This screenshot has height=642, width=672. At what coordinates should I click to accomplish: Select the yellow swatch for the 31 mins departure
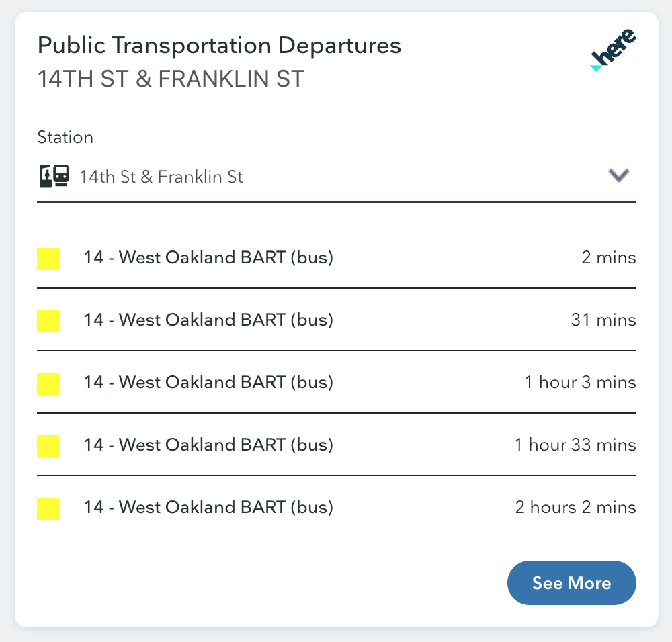point(48,321)
